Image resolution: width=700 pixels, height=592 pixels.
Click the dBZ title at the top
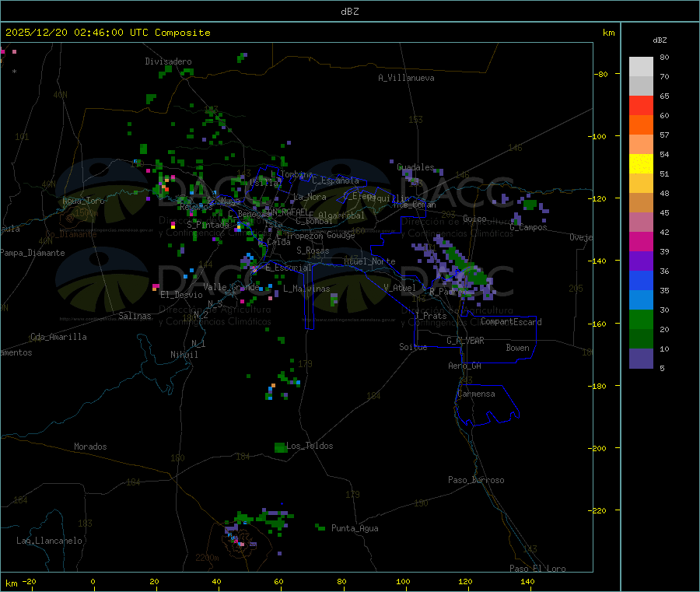[349, 12]
